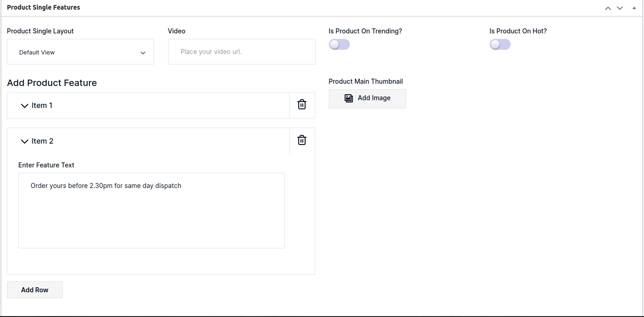Viewport: 644px width, 317px height.
Task: Click the Item 1 row label
Action: [42, 105]
